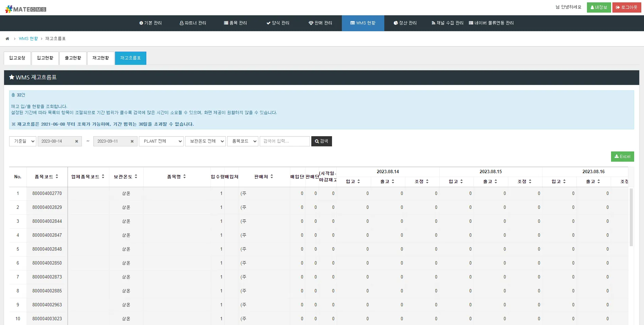Sort by 판매처 column
Screen dimensions: 644x325
point(272,177)
